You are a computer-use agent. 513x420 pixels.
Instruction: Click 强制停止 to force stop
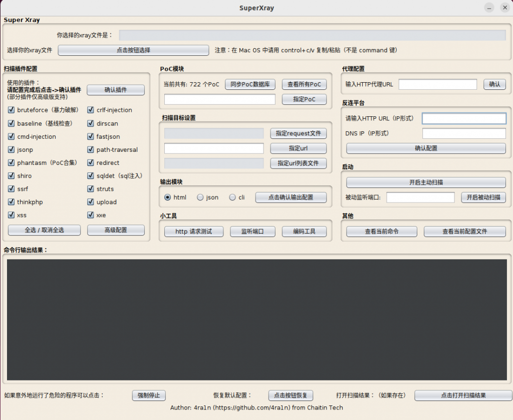[x=148, y=395]
